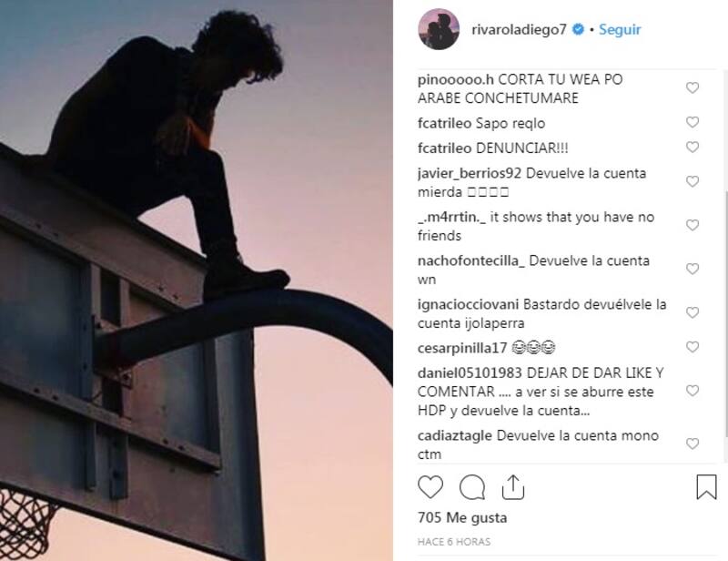This screenshot has width=728, height=561.
Task: Open the verified badge next to rivaroladiego7
Action: tap(578, 29)
